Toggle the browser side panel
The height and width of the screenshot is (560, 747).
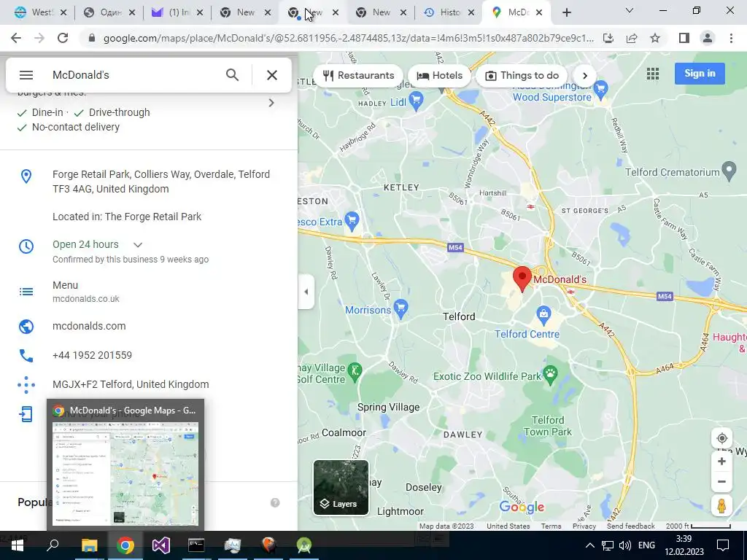pyautogui.click(x=684, y=38)
